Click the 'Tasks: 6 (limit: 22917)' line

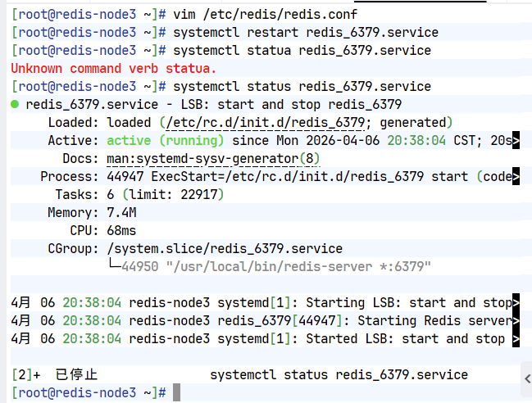coord(139,195)
